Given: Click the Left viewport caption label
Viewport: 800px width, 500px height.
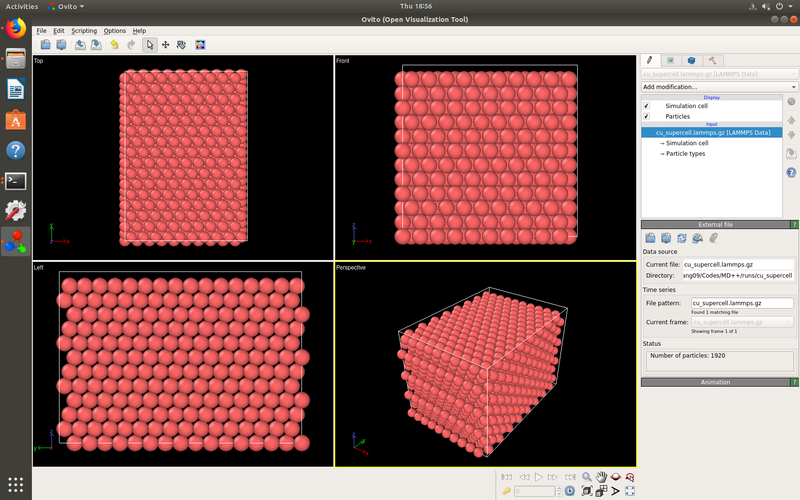Looking at the screenshot, I should click(39, 267).
